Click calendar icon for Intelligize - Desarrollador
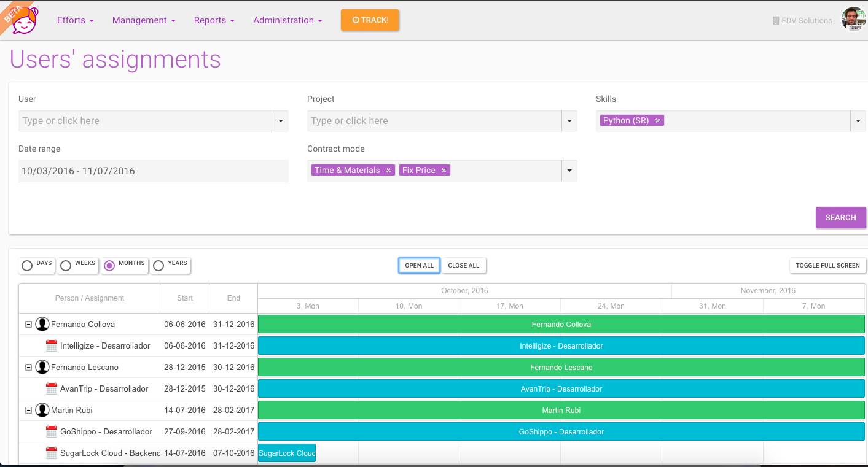This screenshot has height=467, width=868. (52, 345)
